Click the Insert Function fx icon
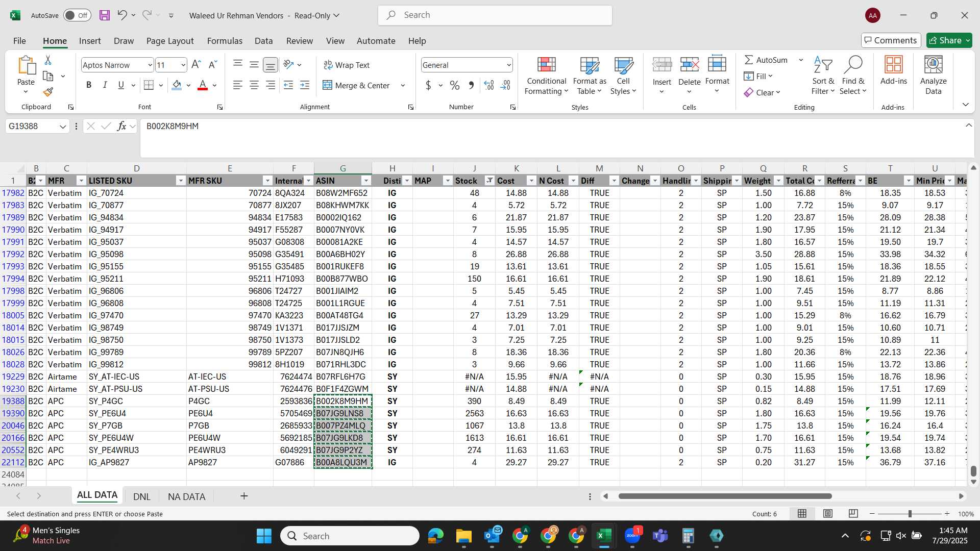Screen dimensions: 980x551 (x=121, y=126)
